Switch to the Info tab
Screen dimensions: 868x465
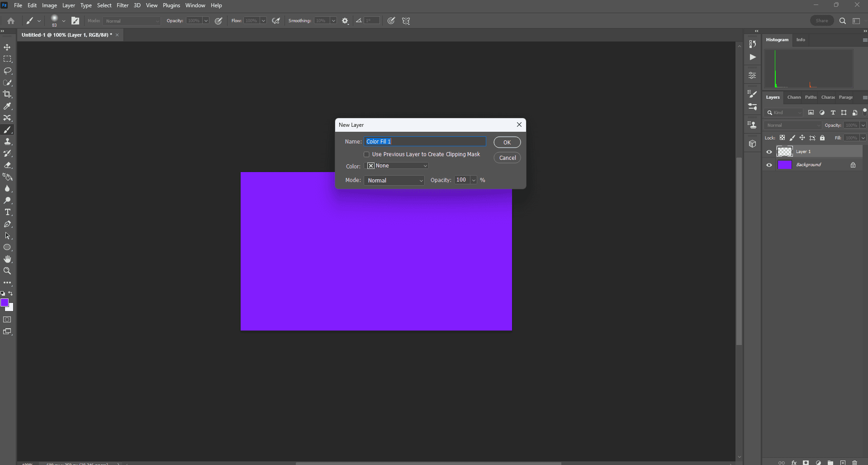pyautogui.click(x=801, y=40)
